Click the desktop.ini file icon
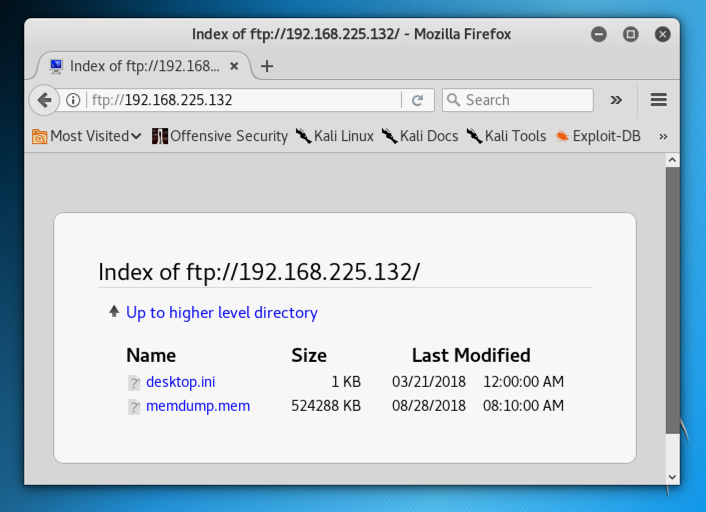The width and height of the screenshot is (706, 512). [134, 382]
